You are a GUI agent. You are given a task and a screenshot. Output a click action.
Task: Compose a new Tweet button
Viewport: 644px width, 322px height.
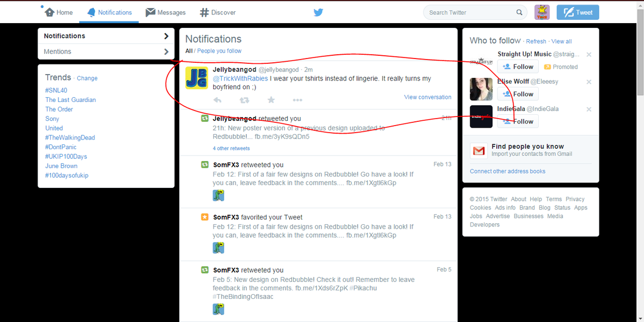(x=577, y=12)
